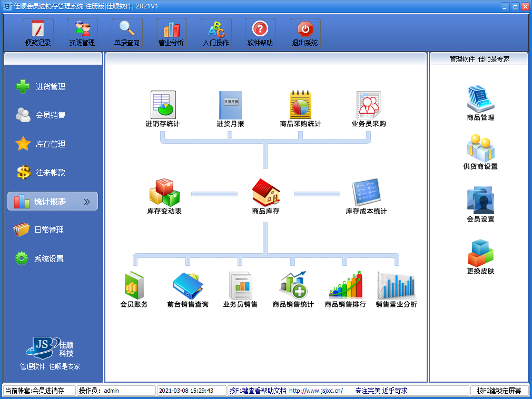Select the 统计报表 bar chart sidebar icon
The image size is (532, 399).
tap(22, 202)
